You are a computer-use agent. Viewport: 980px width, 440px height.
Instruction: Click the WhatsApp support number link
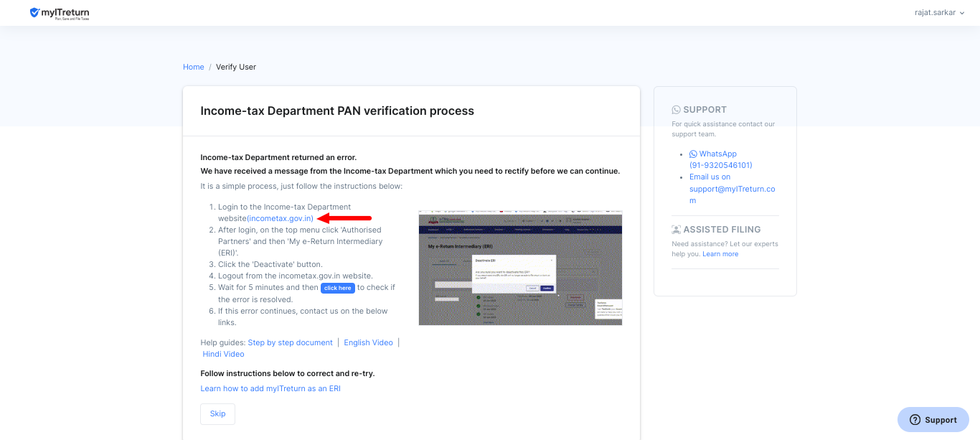[721, 159]
